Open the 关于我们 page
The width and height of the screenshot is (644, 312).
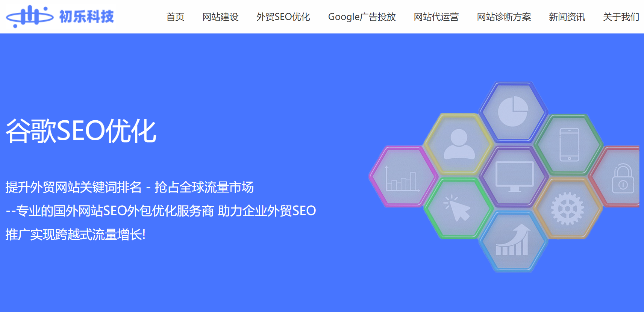click(621, 17)
